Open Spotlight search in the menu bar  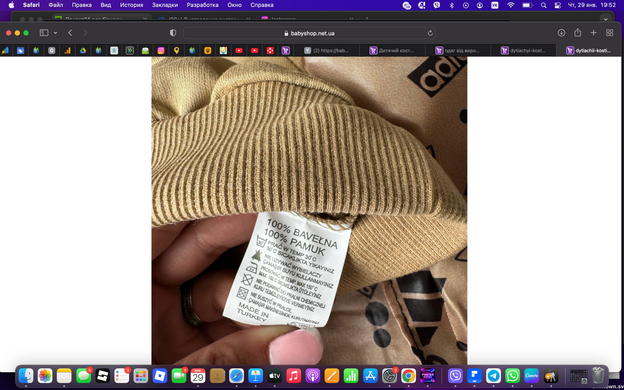click(x=543, y=5)
